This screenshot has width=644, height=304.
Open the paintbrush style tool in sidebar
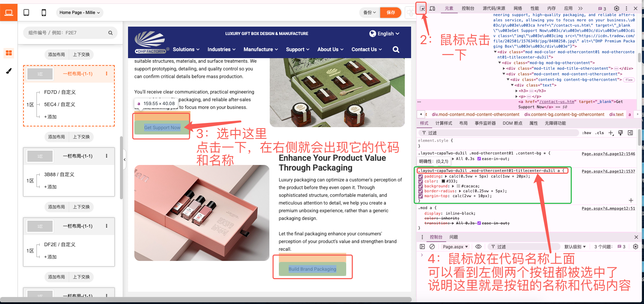[9, 71]
